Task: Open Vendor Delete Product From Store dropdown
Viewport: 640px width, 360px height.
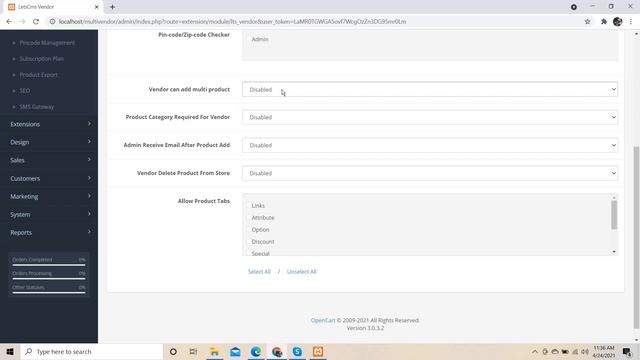Action: click(430, 173)
